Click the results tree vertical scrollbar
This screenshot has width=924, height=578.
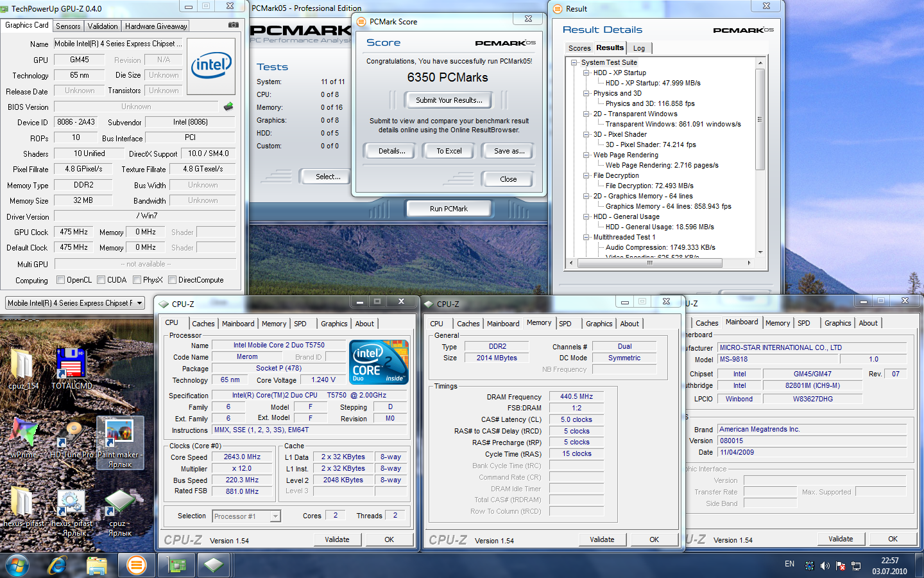pos(760,119)
